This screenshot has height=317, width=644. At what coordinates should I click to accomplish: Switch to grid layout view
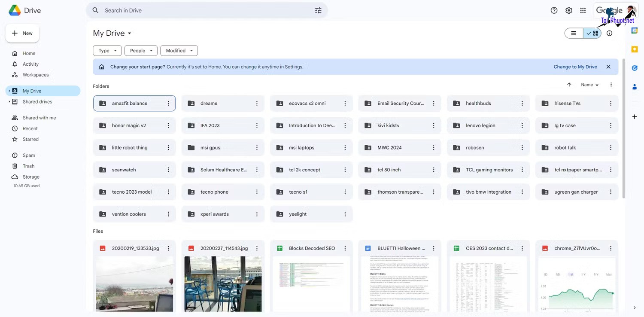(x=592, y=33)
